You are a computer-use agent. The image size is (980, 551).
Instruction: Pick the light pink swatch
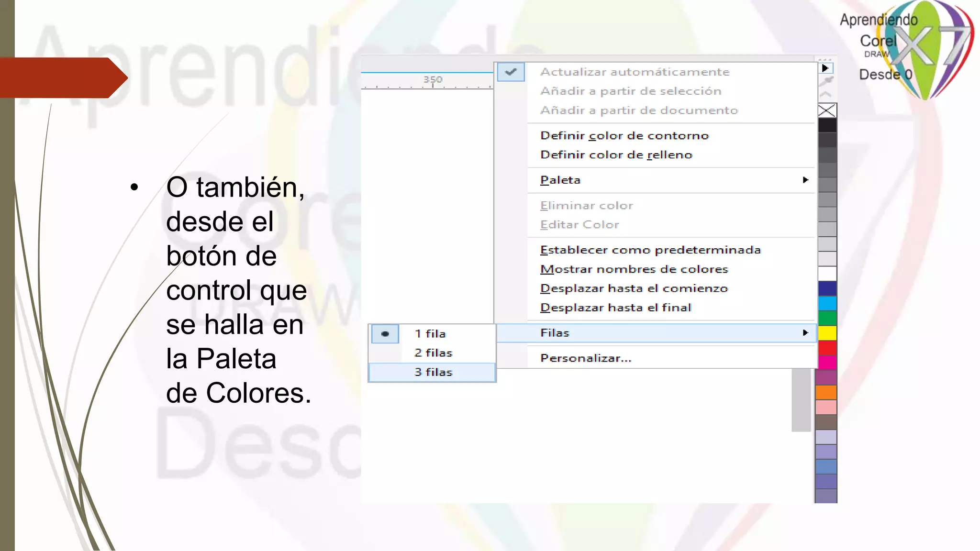pyautogui.click(x=826, y=407)
